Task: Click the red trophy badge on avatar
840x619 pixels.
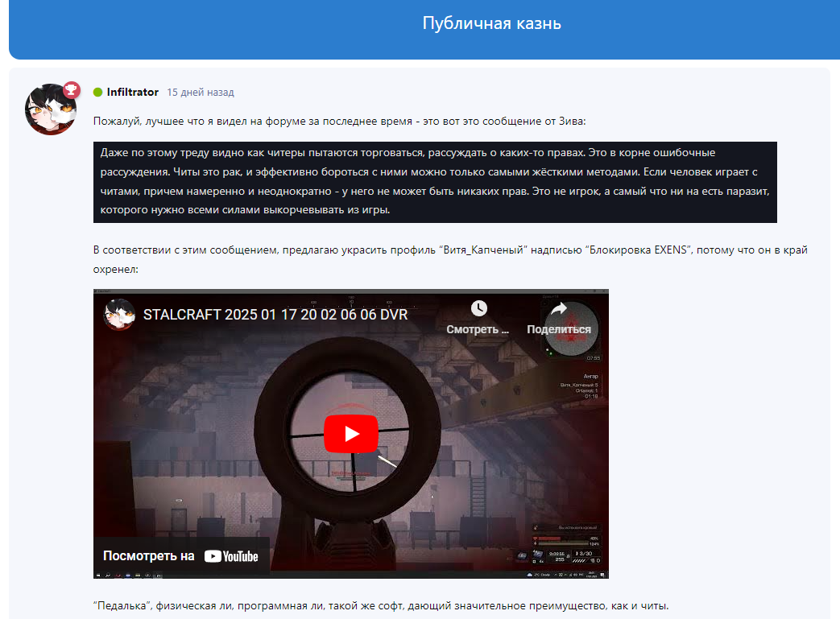Action: (71, 90)
